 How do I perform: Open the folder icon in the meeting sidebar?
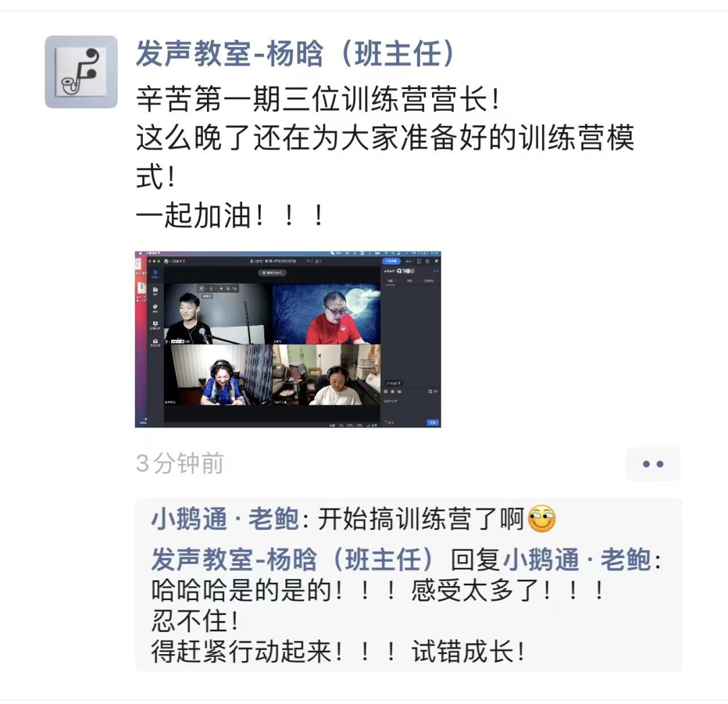coord(155,291)
